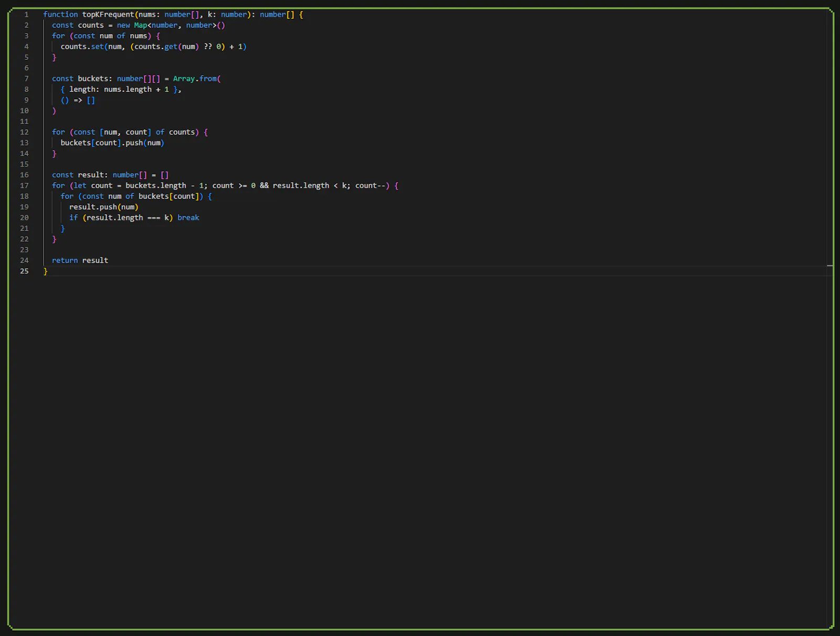Click the final closing brace on line 25
Image resolution: width=840 pixels, height=636 pixels.
(x=46, y=271)
